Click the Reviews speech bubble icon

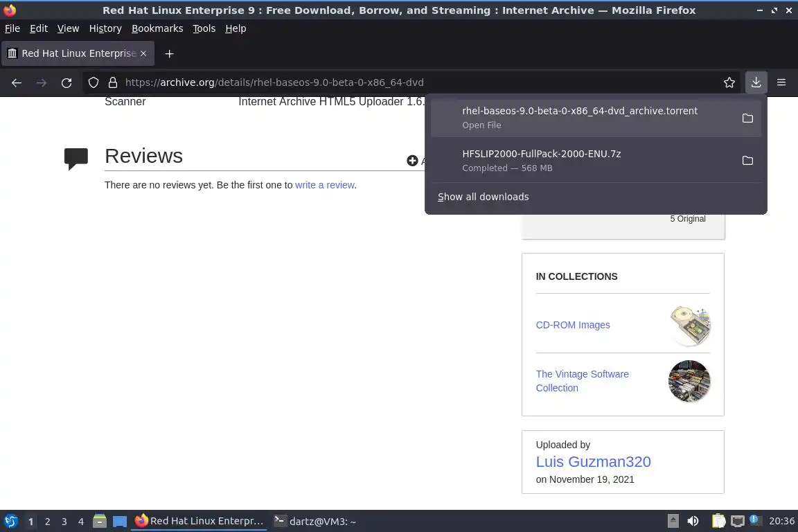pyautogui.click(x=76, y=159)
